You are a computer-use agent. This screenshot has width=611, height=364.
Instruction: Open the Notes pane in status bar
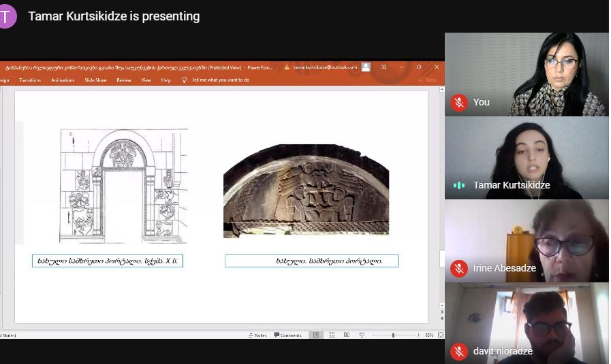257,335
